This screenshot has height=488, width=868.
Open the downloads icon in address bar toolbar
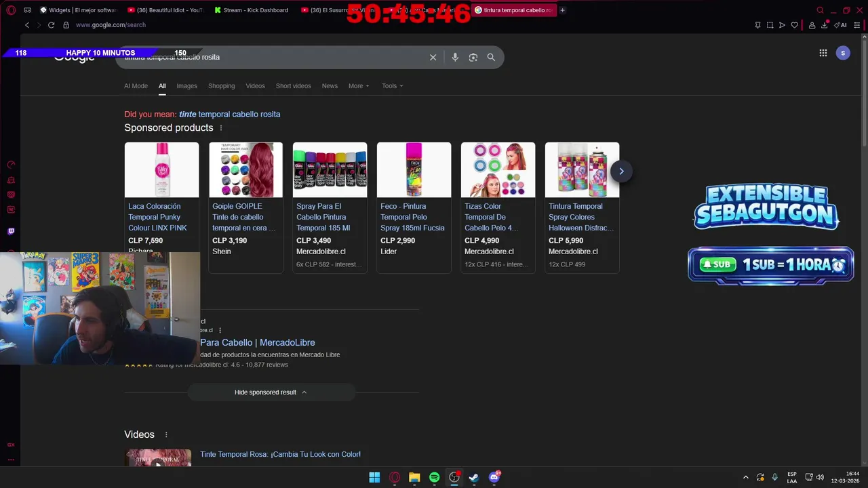coord(824,25)
